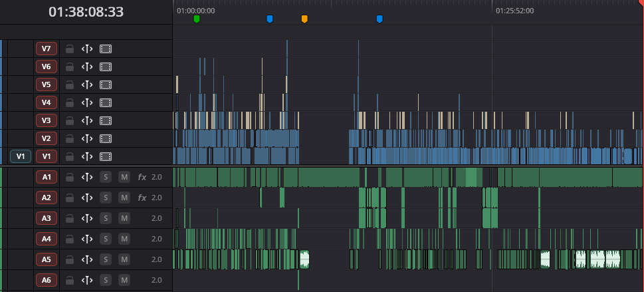The width and height of the screenshot is (644, 292).
Task: Disable video track V4 filmstrip icon
Action: (x=106, y=102)
